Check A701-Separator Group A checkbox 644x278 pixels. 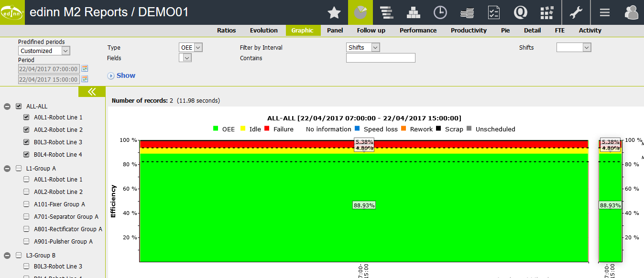pos(27,216)
